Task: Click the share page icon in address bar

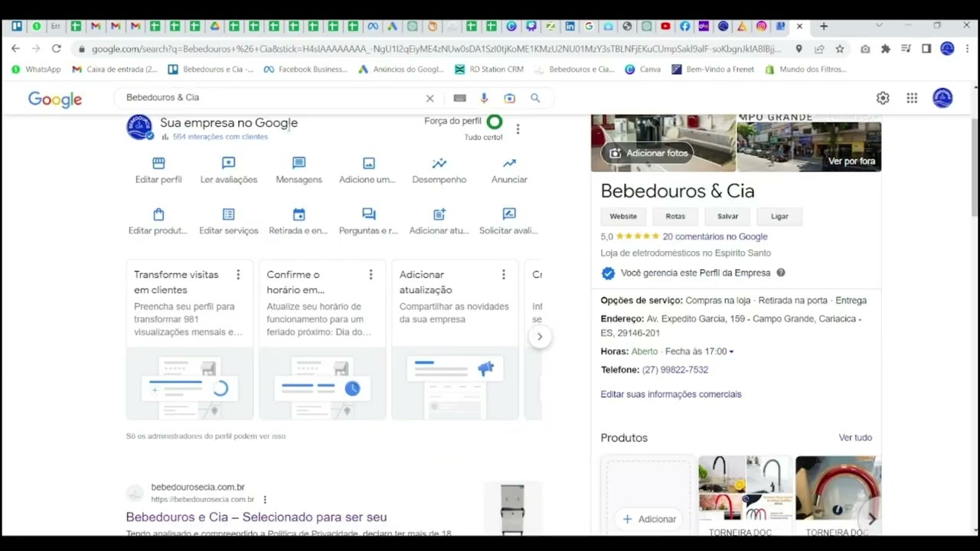Action: click(819, 48)
